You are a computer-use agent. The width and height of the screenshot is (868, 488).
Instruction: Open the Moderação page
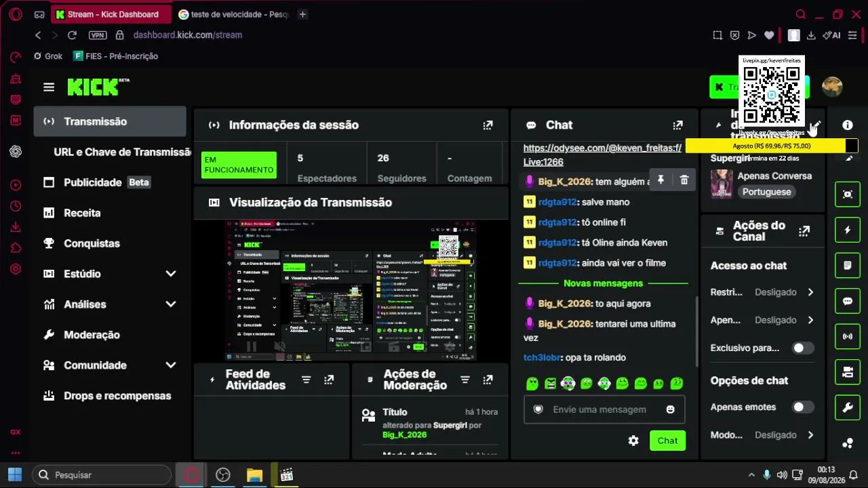110,335
